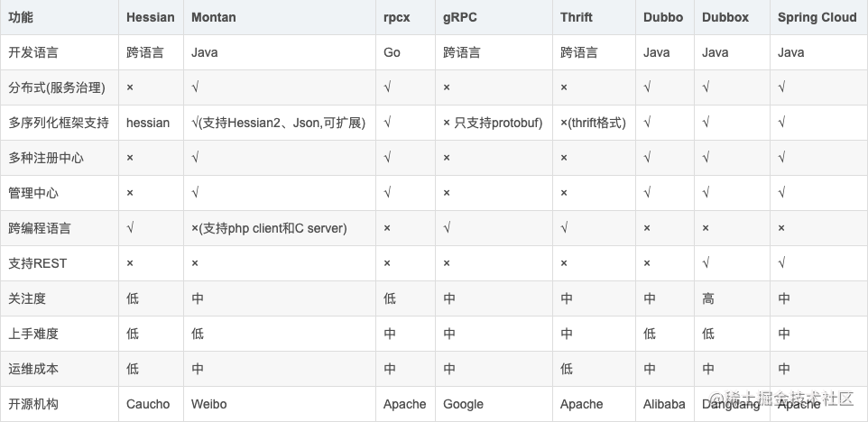Select the rpcx column header
Viewport: 868px width, 422px height.
tap(396, 17)
